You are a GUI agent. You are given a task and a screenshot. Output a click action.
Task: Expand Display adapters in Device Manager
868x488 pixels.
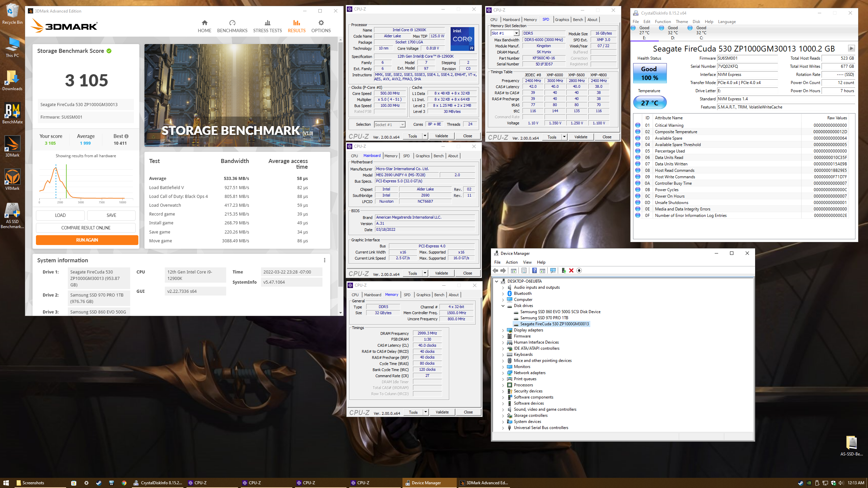click(503, 330)
